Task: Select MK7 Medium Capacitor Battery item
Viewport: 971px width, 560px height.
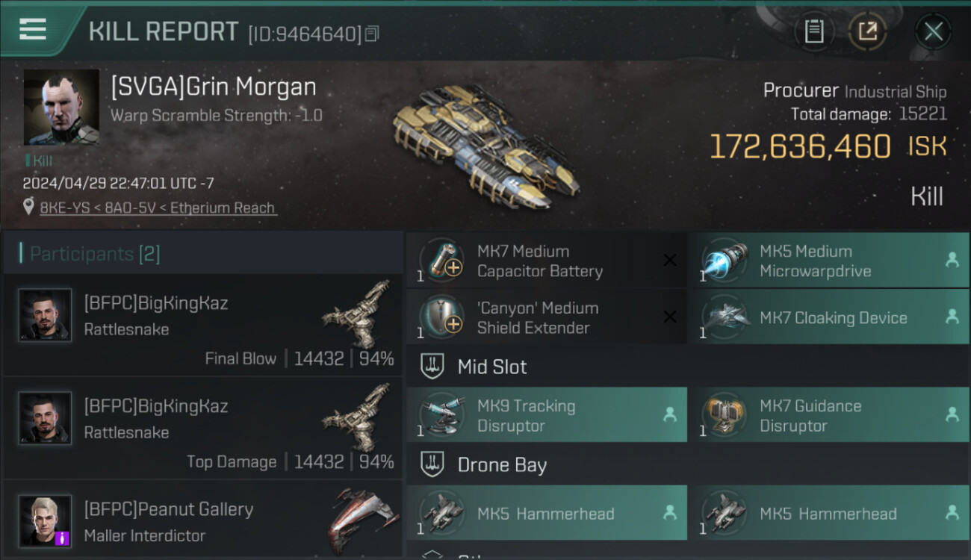Action: pos(546,261)
